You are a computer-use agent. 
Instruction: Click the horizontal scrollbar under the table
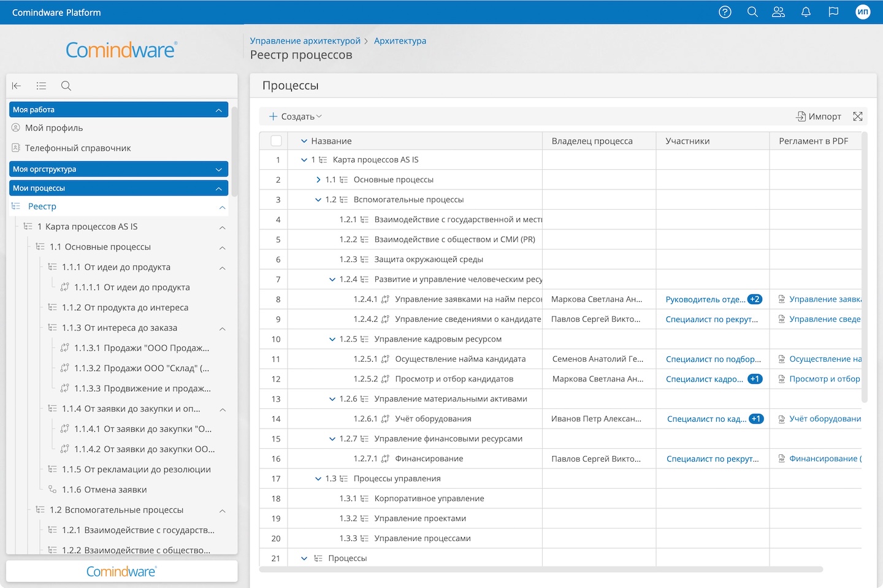click(541, 570)
